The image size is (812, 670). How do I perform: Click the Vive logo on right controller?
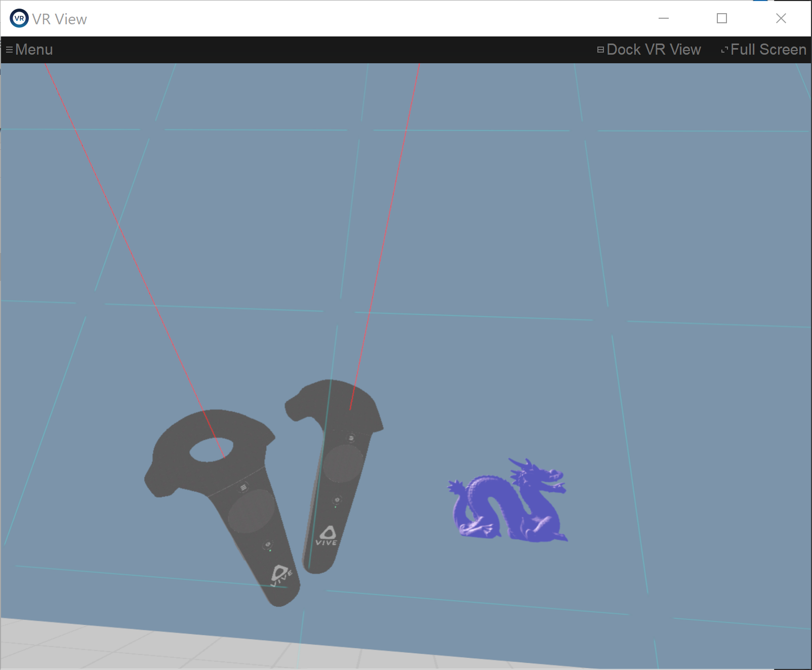[327, 535]
